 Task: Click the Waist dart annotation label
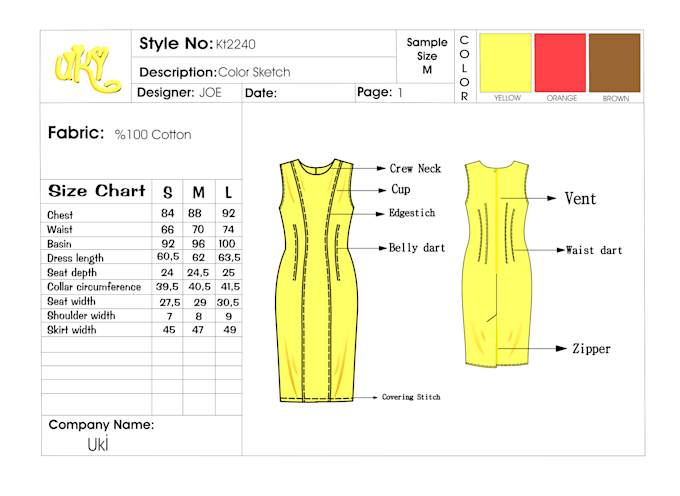point(594,250)
